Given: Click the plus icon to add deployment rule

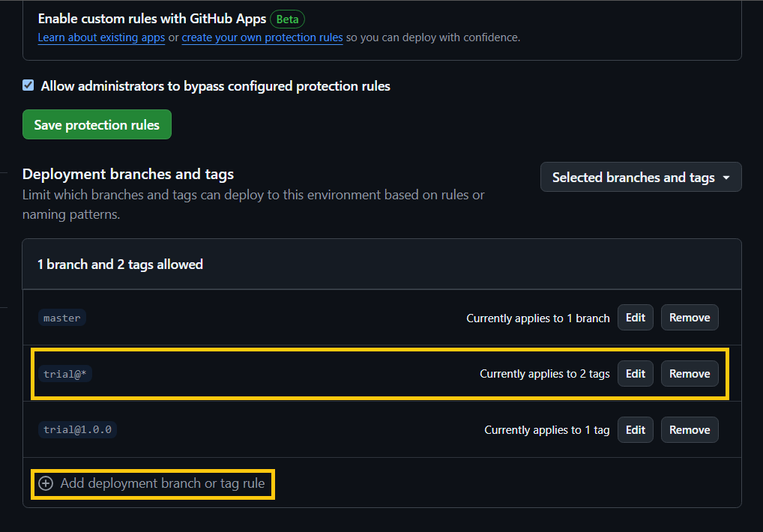Looking at the screenshot, I should click(46, 484).
